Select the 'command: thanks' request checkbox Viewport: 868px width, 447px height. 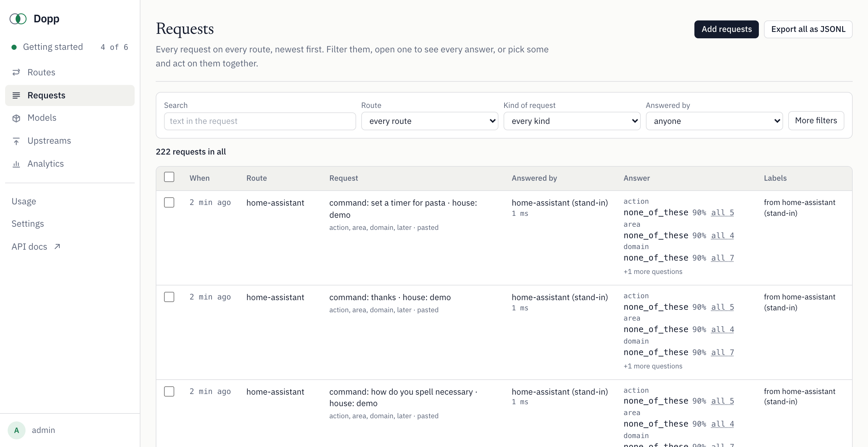pos(169,297)
